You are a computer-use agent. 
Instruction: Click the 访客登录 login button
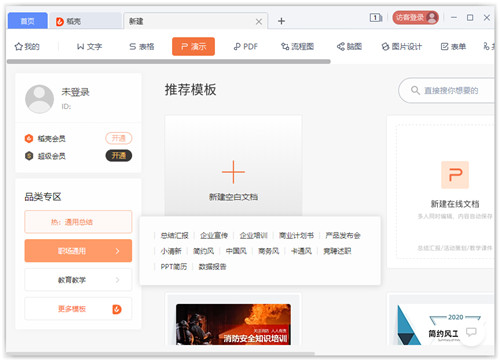(415, 17)
